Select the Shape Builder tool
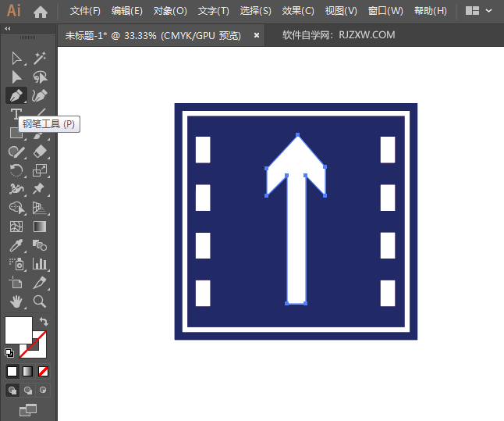 (16, 208)
